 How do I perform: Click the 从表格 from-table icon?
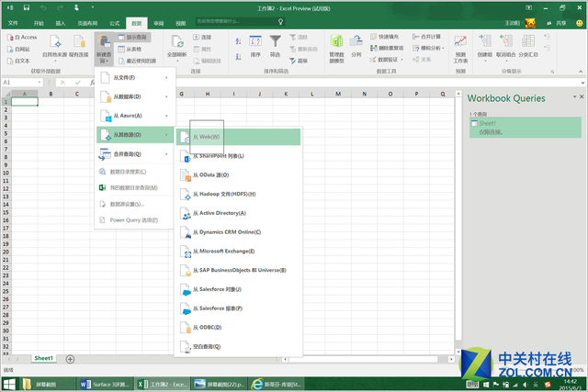click(x=121, y=49)
